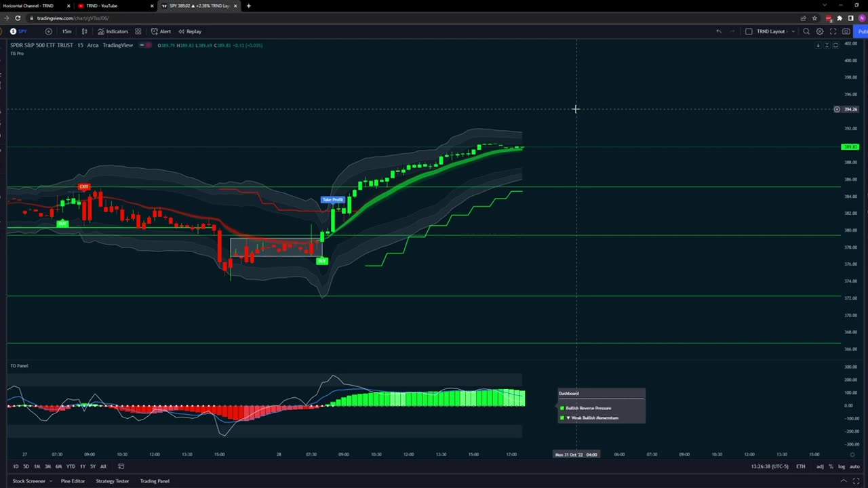The height and width of the screenshot is (488, 868).
Task: Toggle the market status indicator next to TradingView
Action: tap(145, 45)
